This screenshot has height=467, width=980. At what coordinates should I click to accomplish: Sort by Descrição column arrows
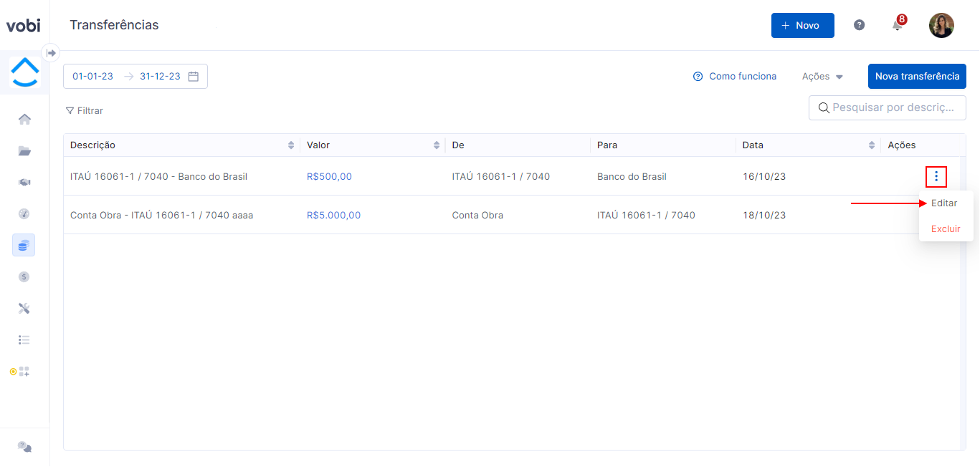click(291, 145)
